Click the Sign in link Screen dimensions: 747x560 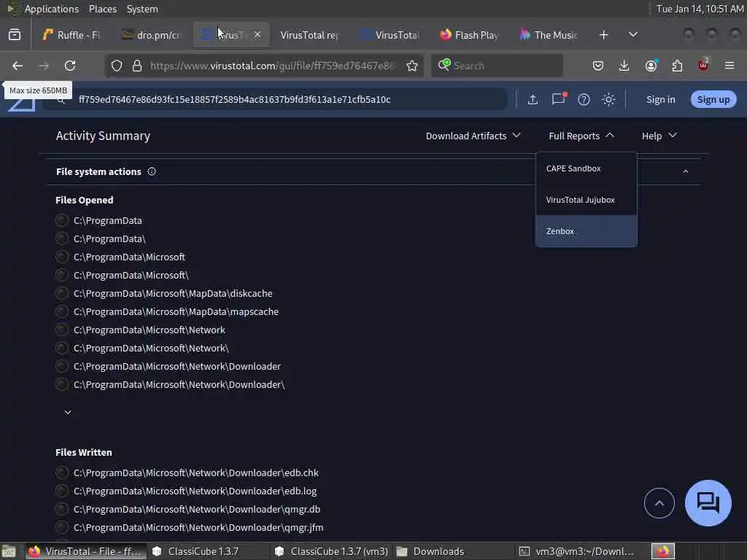click(660, 99)
